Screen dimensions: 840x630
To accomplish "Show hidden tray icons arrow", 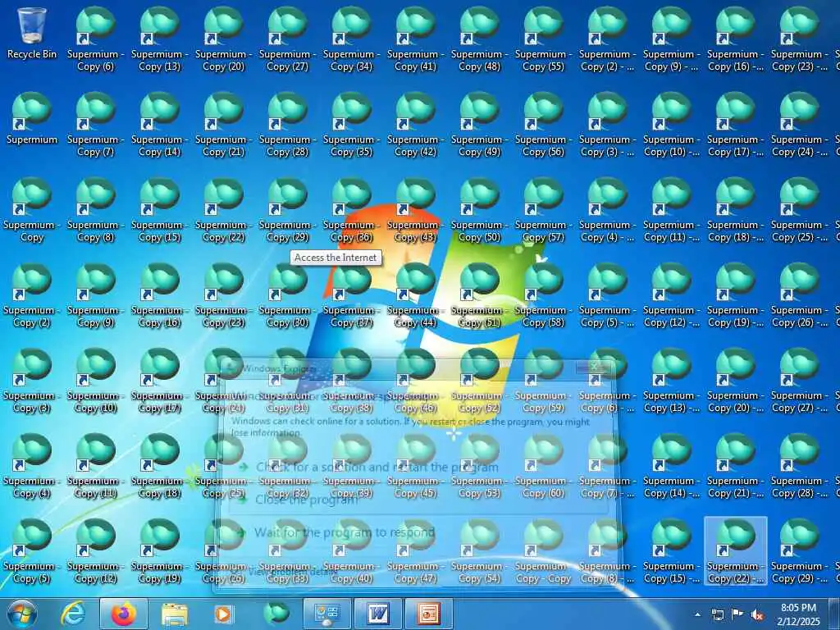I will pos(697,614).
